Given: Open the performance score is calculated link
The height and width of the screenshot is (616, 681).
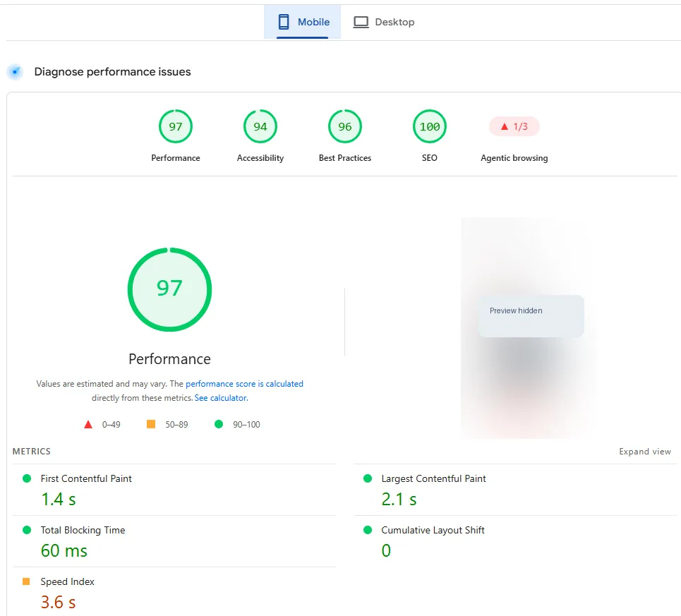Looking at the screenshot, I should 244,384.
